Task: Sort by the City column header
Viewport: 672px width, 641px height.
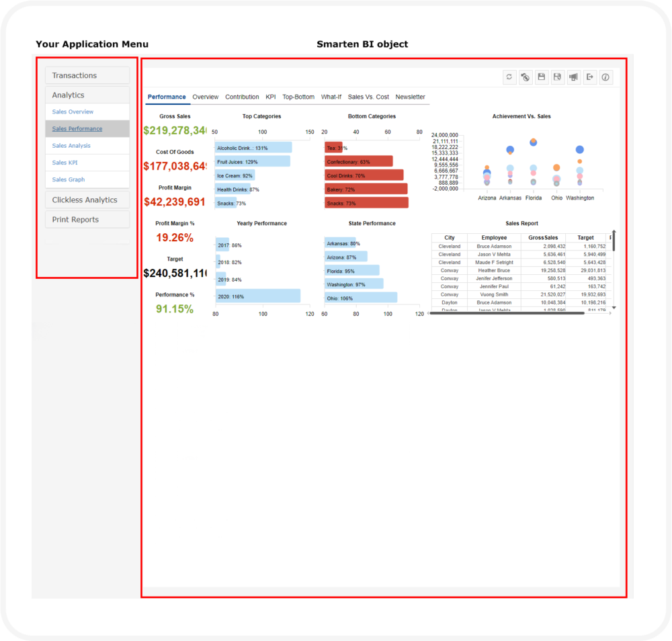Action: click(x=450, y=237)
